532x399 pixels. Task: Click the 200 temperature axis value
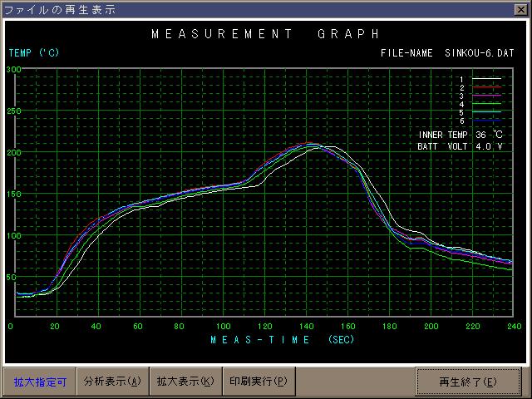(13, 153)
